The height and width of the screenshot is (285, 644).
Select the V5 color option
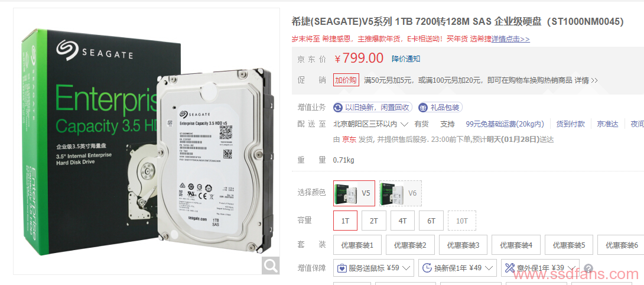pos(354,193)
